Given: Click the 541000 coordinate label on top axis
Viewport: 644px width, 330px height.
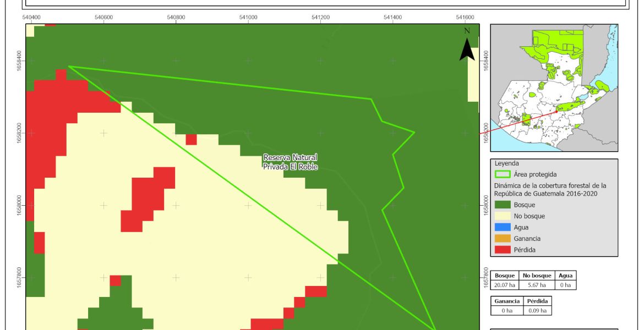Looking at the screenshot, I should coord(248,17).
